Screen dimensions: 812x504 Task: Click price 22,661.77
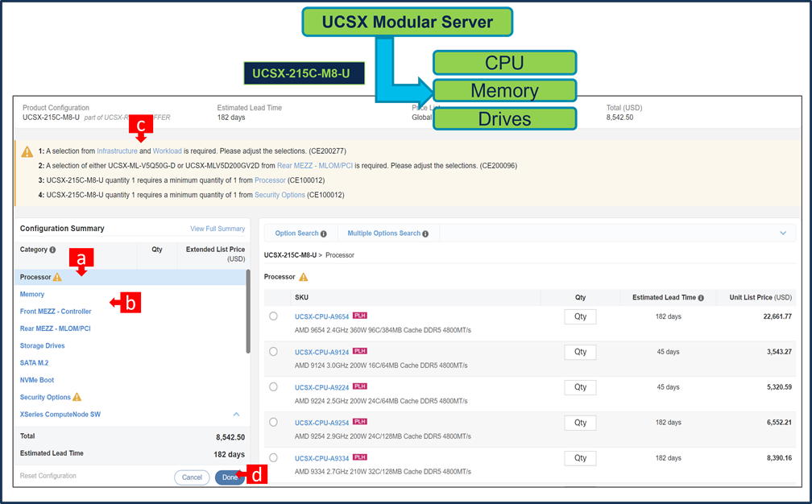click(x=777, y=316)
